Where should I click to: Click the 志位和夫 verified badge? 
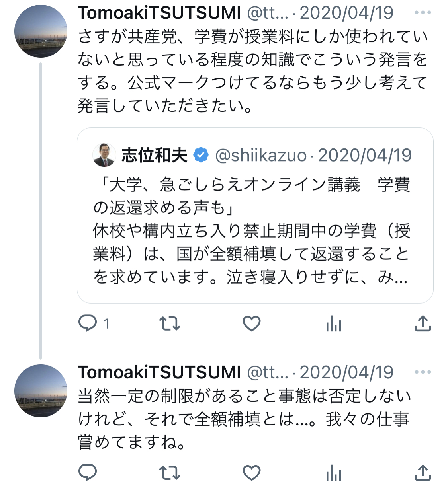[x=201, y=155]
